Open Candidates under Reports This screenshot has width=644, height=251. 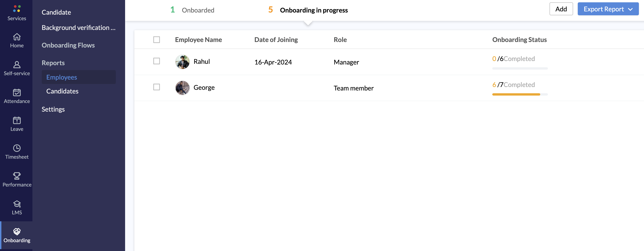click(x=62, y=91)
